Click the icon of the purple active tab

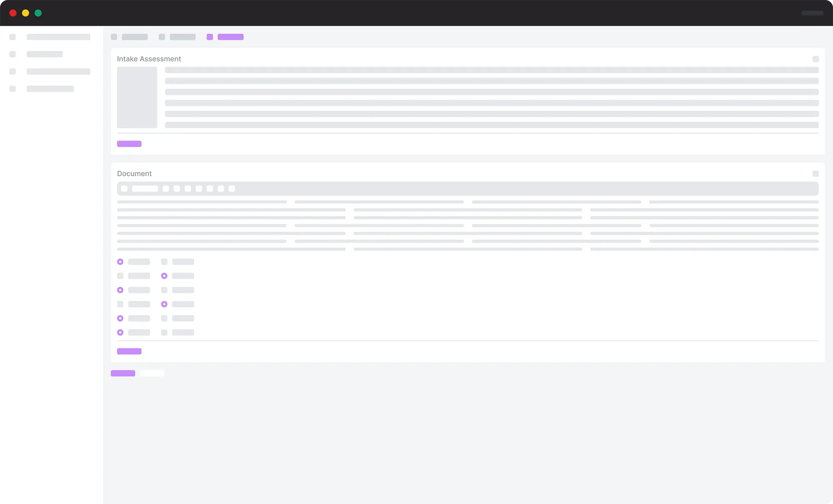click(210, 37)
